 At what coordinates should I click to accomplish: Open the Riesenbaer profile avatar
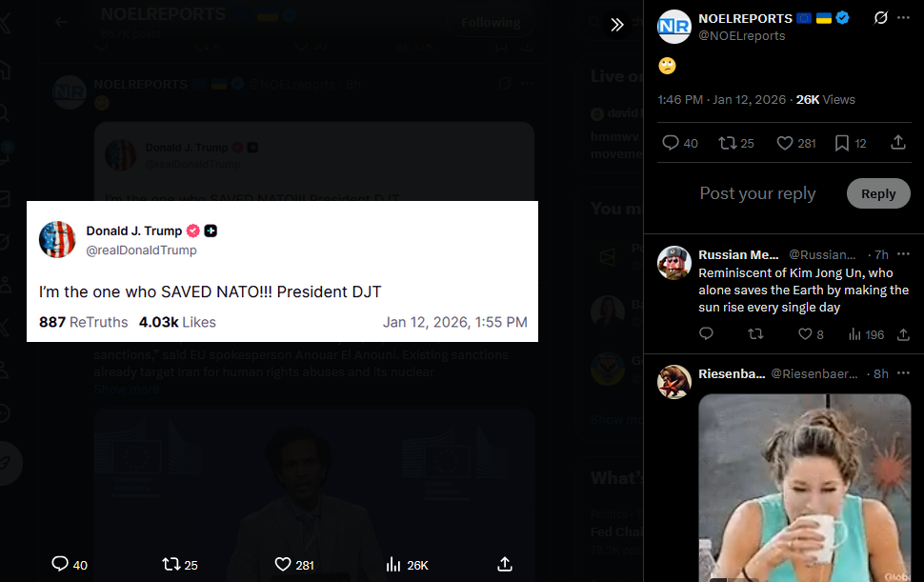(674, 382)
